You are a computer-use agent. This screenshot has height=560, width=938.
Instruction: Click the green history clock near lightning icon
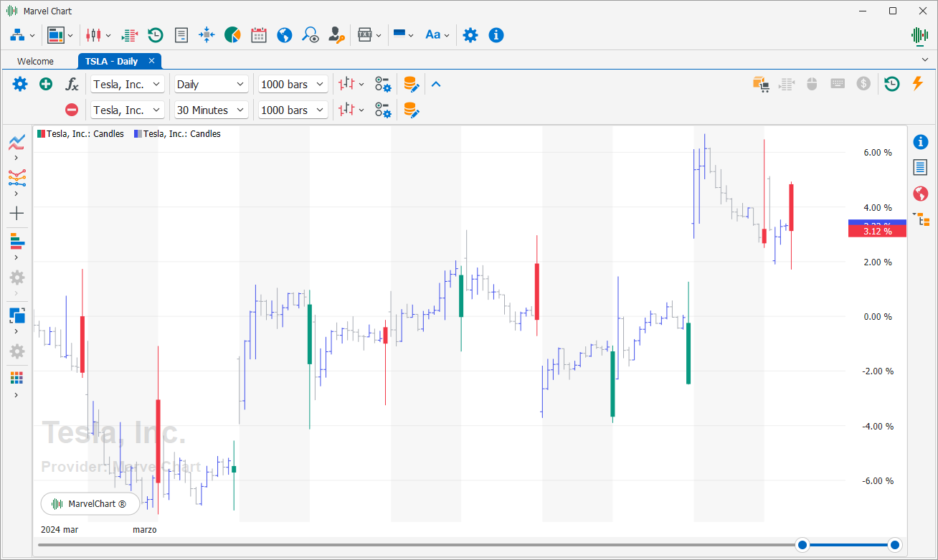[x=891, y=84]
